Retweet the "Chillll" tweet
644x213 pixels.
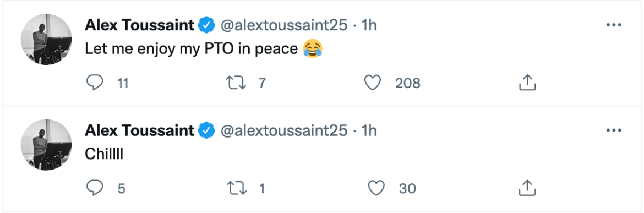[x=237, y=188]
